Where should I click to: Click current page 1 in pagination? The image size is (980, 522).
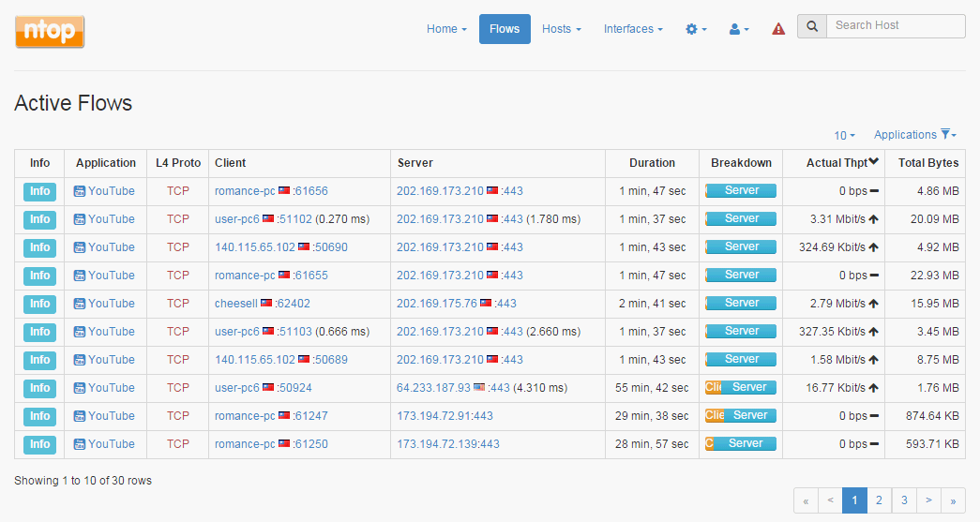(854, 500)
